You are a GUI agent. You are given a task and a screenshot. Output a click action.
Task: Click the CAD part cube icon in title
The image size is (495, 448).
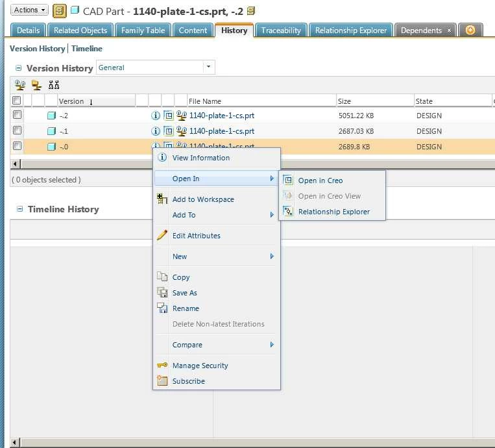tap(75, 10)
